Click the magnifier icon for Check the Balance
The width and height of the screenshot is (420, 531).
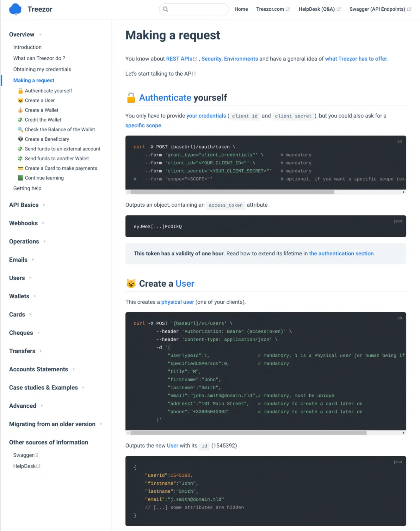click(x=21, y=130)
